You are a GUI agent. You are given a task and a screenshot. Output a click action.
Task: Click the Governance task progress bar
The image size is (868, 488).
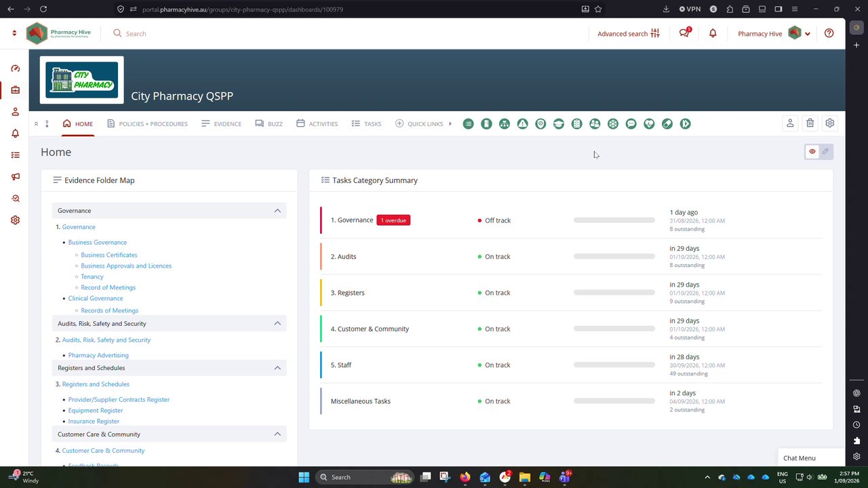click(614, 220)
